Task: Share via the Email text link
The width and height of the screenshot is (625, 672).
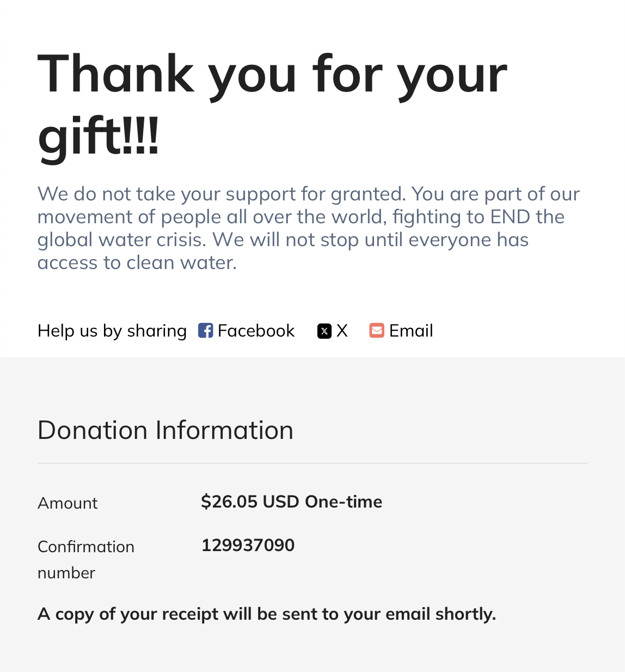Action: pyautogui.click(x=411, y=331)
